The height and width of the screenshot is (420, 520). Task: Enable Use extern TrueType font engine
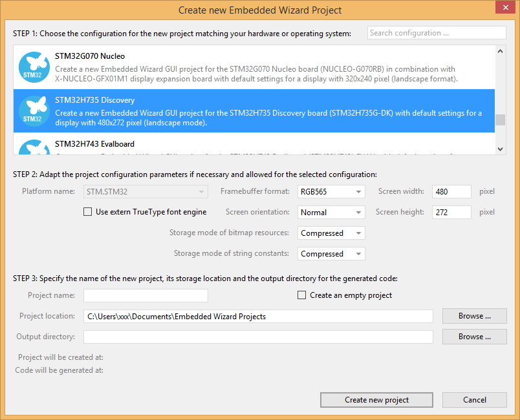(x=88, y=212)
